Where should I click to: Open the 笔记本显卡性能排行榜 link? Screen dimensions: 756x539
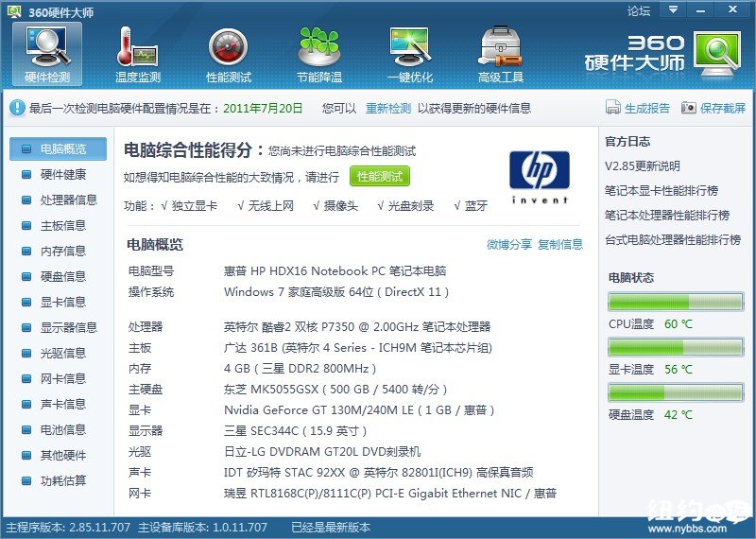(661, 191)
